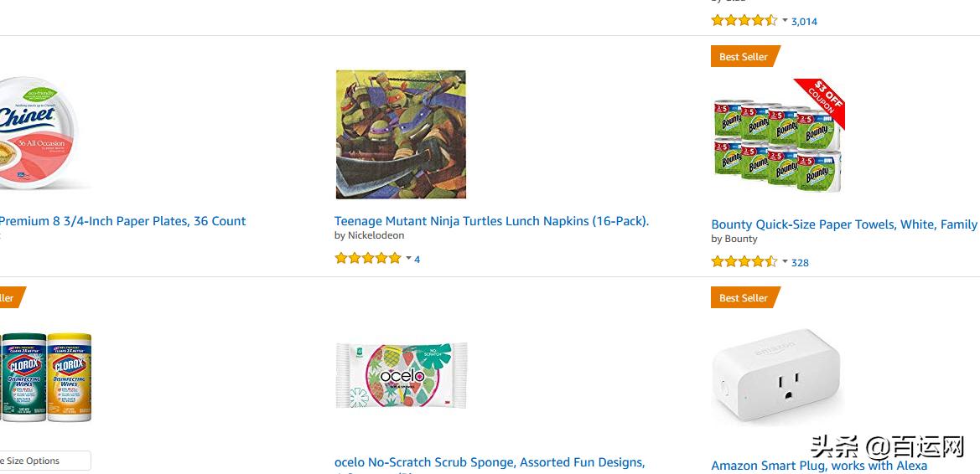The image size is (980, 474).
Task: Expand rating dropdown arrow for Bounty towels
Action: pyautogui.click(x=785, y=262)
